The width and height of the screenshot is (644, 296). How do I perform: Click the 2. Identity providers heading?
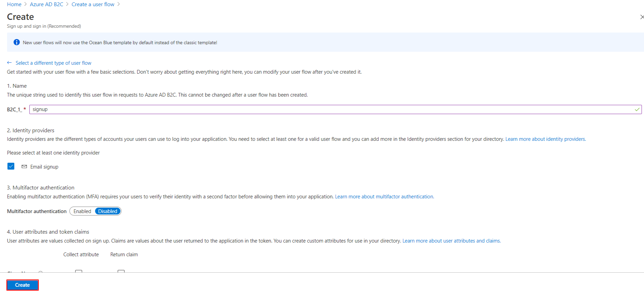[x=30, y=131]
